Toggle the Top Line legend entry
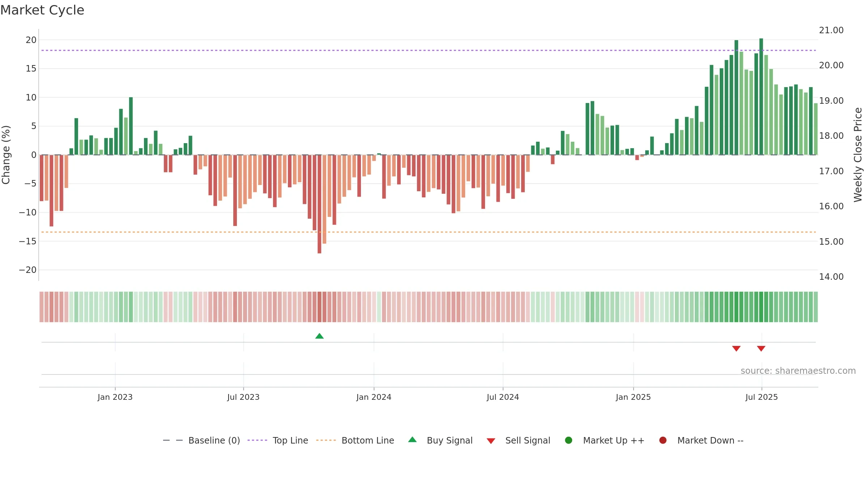The image size is (868, 488). pyautogui.click(x=278, y=440)
